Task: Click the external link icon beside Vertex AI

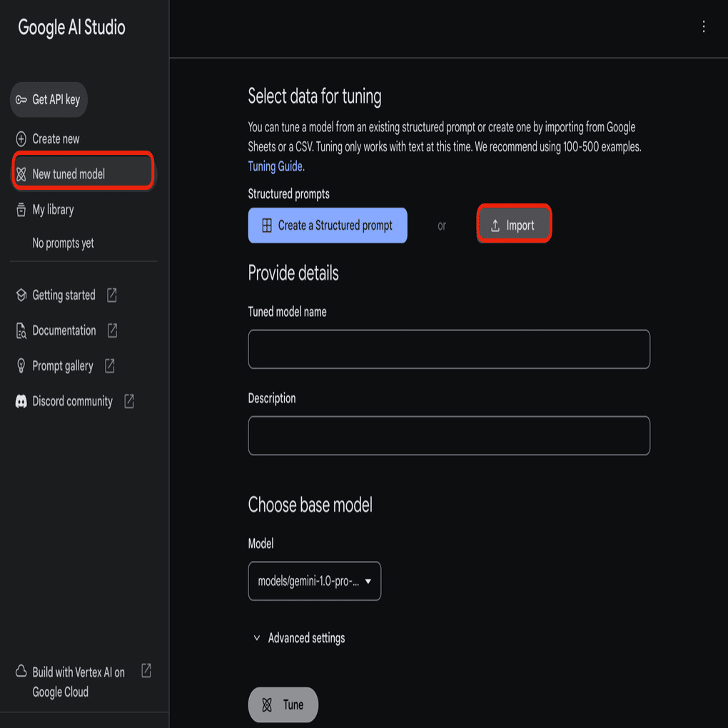Action: point(146,671)
